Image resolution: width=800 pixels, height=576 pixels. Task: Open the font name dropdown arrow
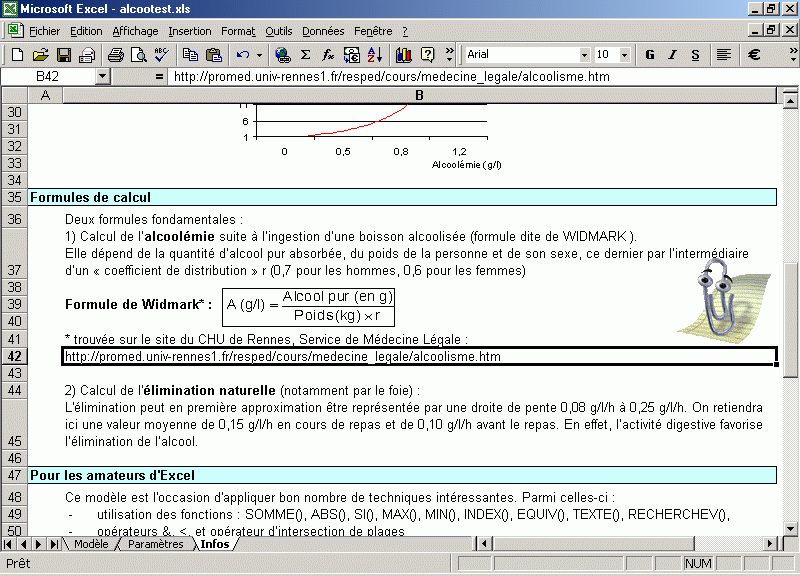click(585, 55)
